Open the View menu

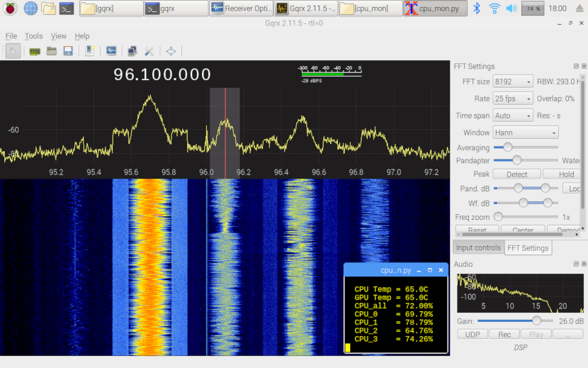[59, 36]
